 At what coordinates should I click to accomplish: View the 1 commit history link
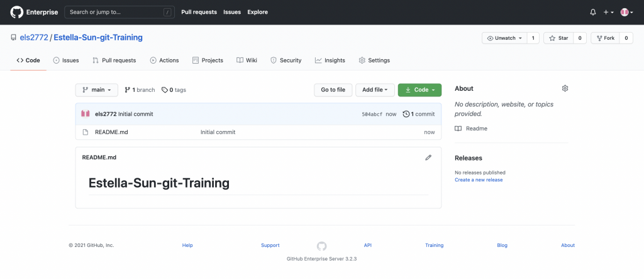418,114
